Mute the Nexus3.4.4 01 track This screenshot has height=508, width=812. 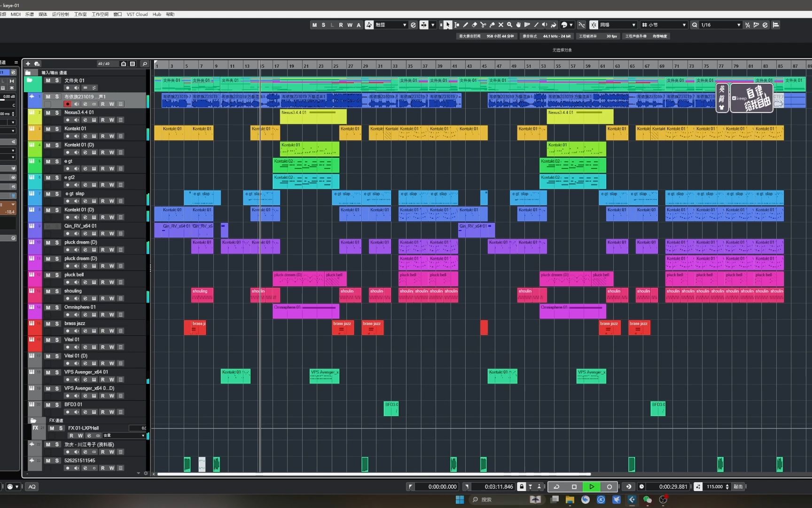[48, 113]
